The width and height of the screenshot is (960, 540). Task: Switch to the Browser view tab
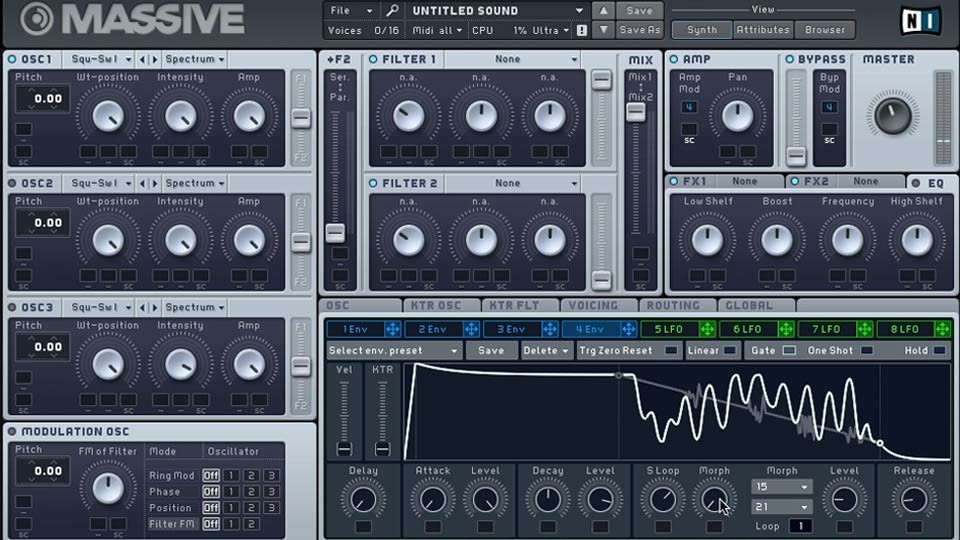click(x=825, y=29)
